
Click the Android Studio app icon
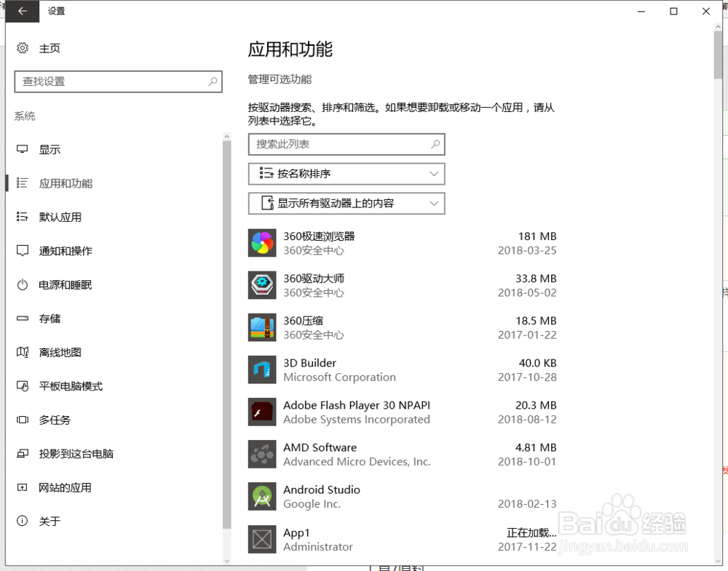262,496
